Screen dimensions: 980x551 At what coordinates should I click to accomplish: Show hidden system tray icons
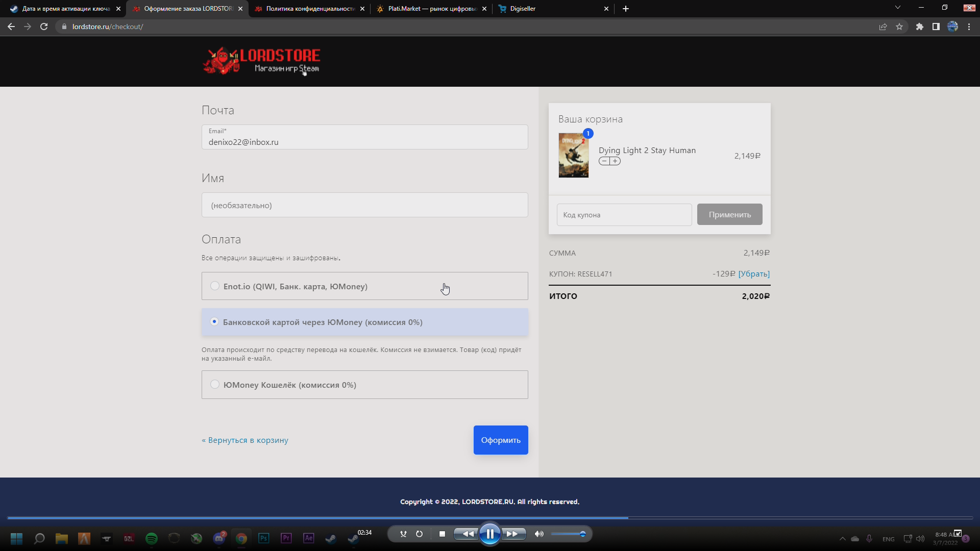[x=843, y=539]
